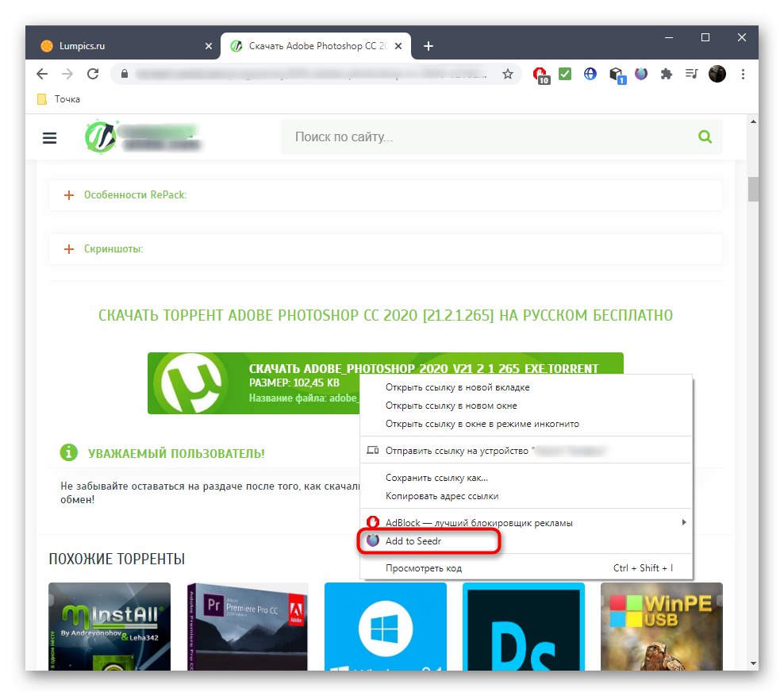
Task: Open the site hamburger menu
Action: (x=49, y=137)
